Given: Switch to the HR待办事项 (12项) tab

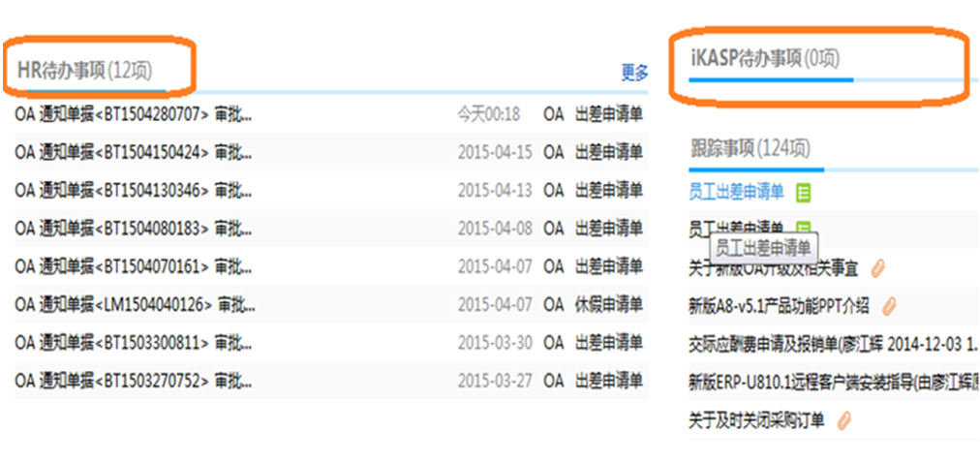Looking at the screenshot, I should point(84,71).
